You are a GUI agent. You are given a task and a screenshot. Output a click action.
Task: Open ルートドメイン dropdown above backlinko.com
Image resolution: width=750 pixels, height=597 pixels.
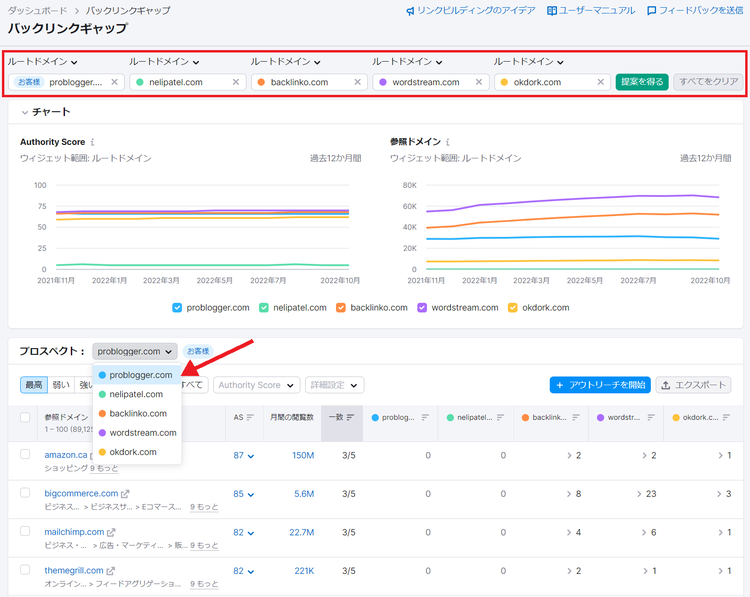click(x=285, y=62)
